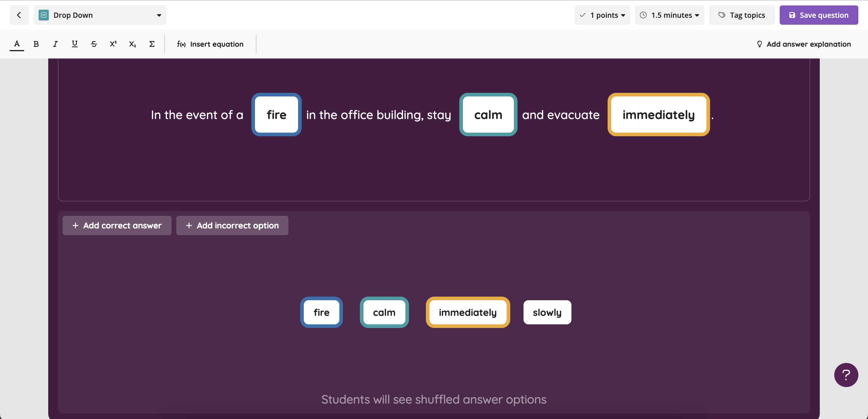Click the Bold formatting icon
Viewport: 868px width, 419px height.
(36, 43)
